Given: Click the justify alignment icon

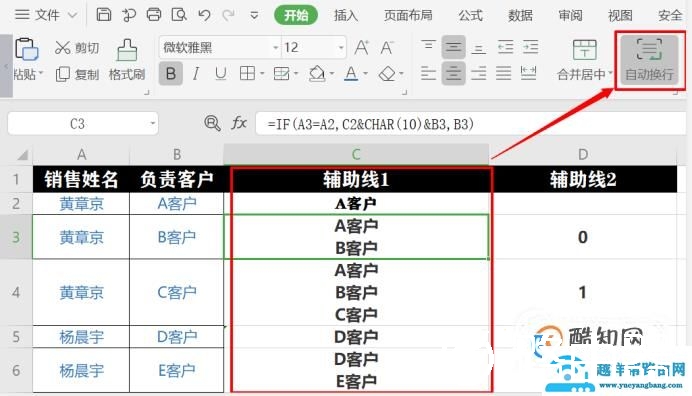Looking at the screenshot, I should point(503,73).
